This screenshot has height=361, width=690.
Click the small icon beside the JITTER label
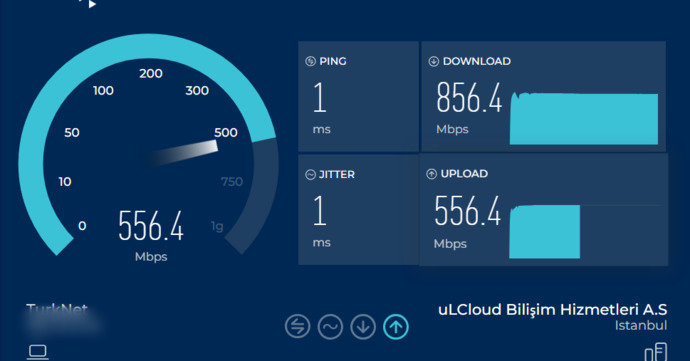click(310, 175)
